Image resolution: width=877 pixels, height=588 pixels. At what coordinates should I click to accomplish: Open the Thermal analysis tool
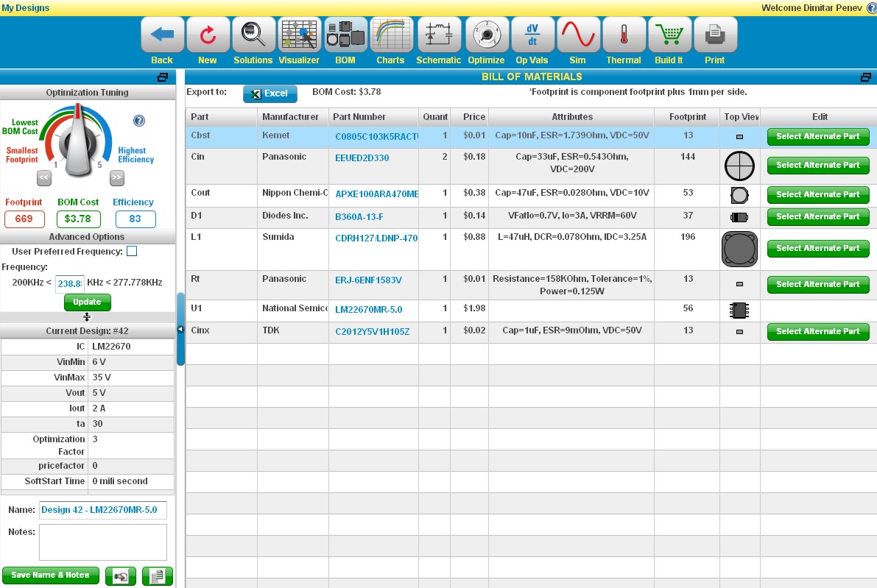click(624, 35)
